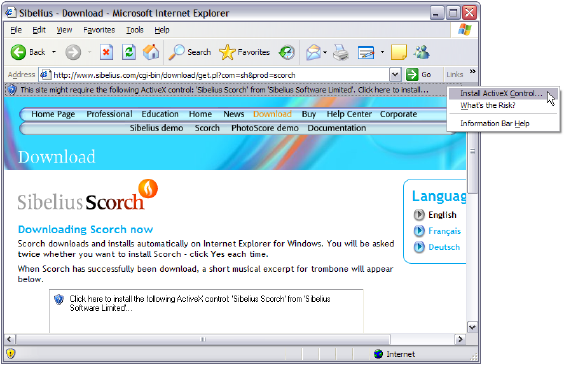Click the green Go arrow button
Screen dimensions: 564x365
point(412,75)
